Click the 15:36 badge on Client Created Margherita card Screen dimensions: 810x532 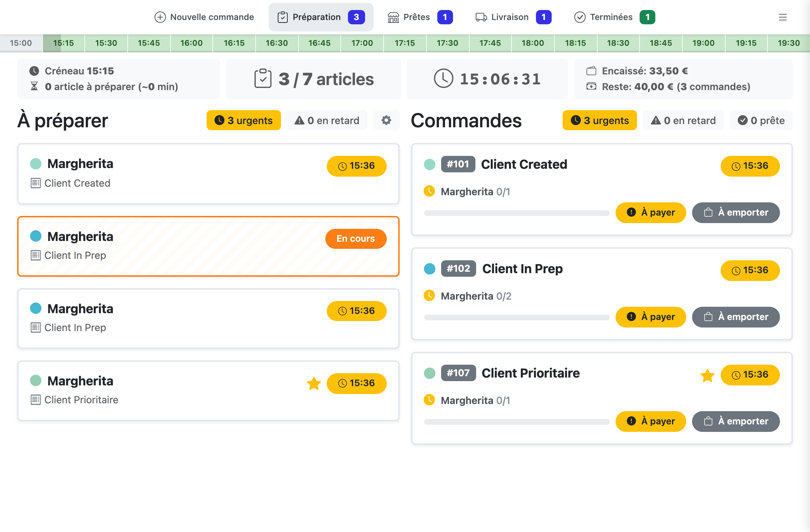pos(356,166)
